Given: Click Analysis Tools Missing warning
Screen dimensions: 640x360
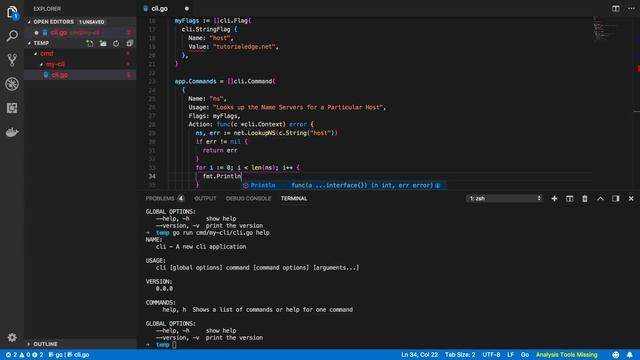Looking at the screenshot, I should [x=567, y=355].
